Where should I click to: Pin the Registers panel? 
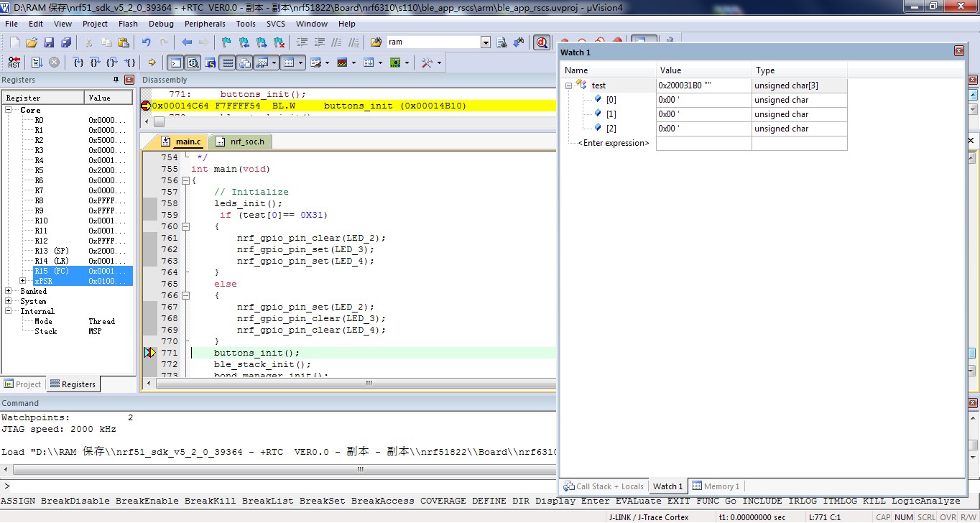pos(116,80)
